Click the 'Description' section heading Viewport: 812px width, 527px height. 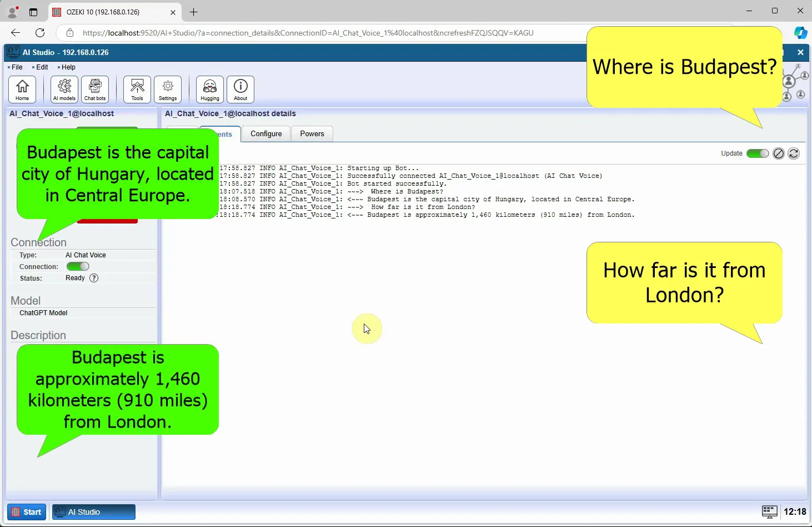[x=38, y=335]
